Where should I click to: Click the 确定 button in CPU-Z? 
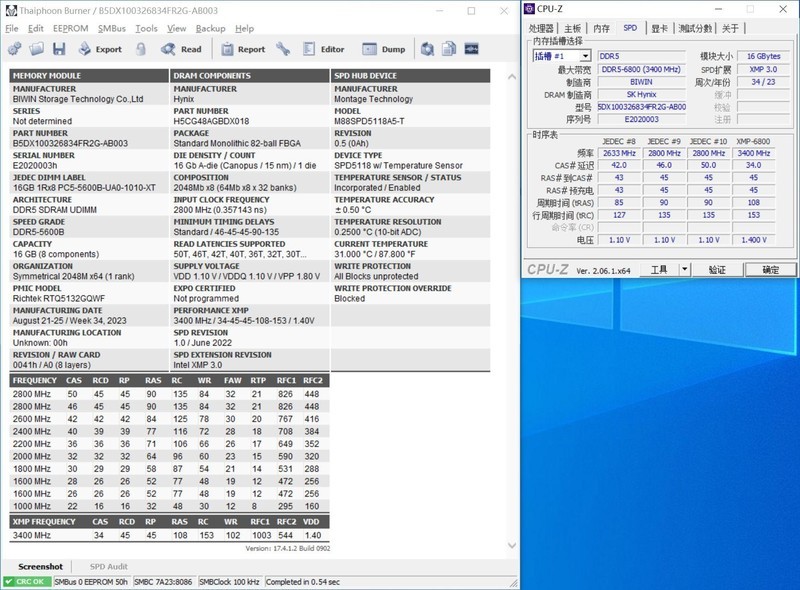coord(771,270)
